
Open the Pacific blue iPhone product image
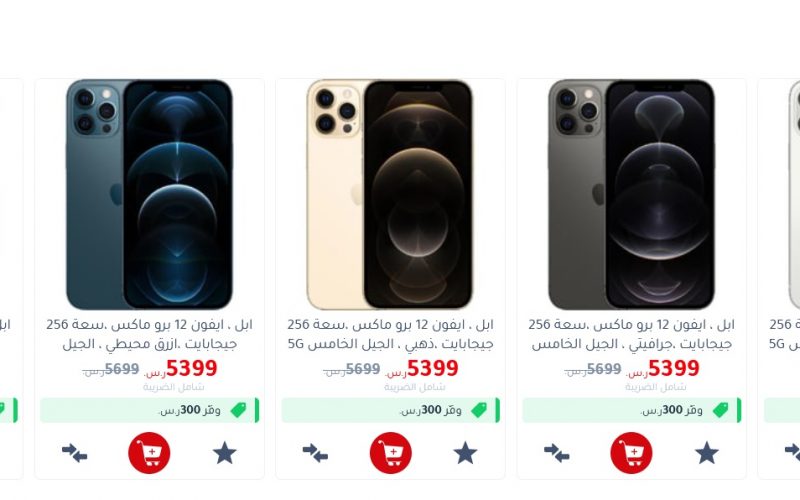click(149, 194)
